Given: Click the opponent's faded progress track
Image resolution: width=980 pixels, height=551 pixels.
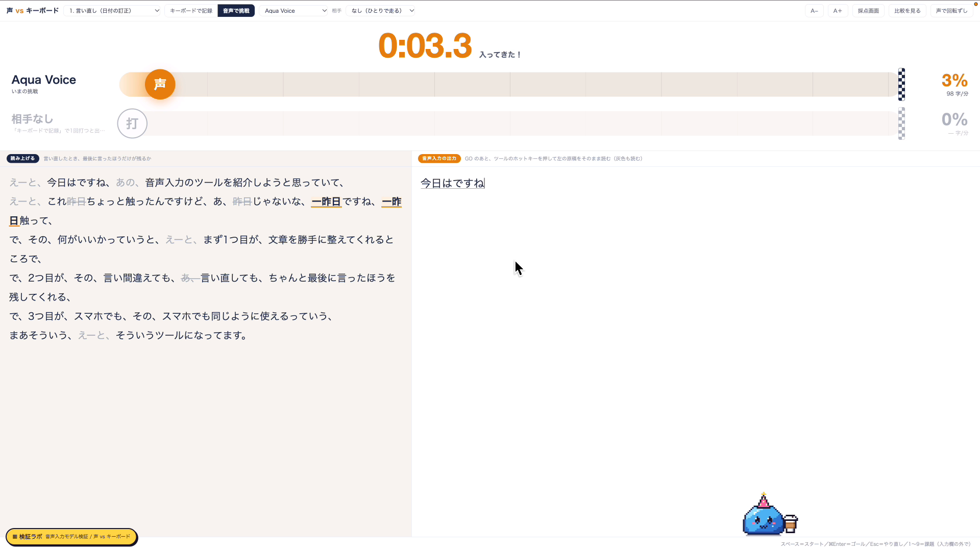Looking at the screenshot, I should tap(510, 123).
